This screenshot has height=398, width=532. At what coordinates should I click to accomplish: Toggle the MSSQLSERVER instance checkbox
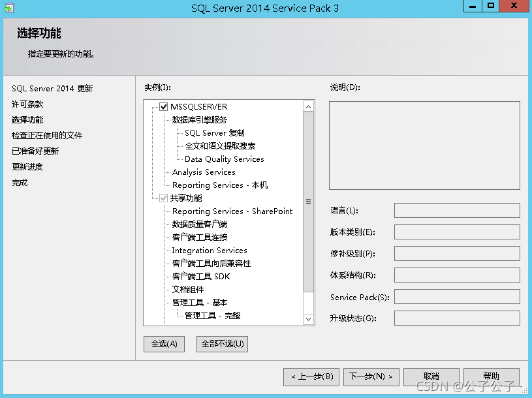point(164,107)
